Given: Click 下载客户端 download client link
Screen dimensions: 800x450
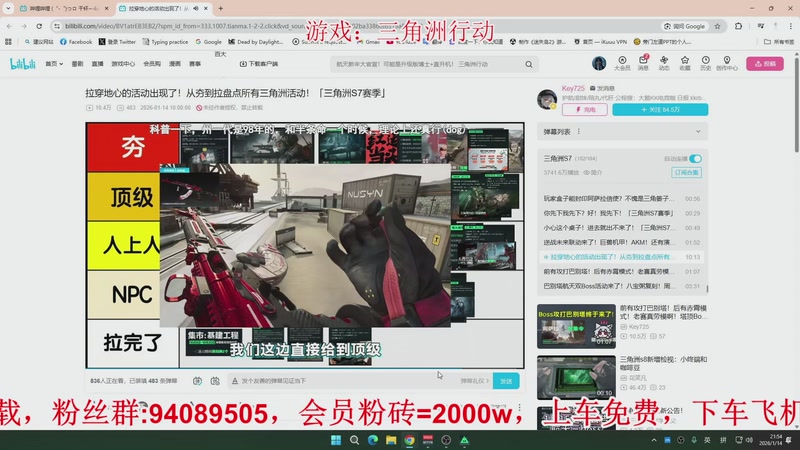Looking at the screenshot, I should [259, 64].
